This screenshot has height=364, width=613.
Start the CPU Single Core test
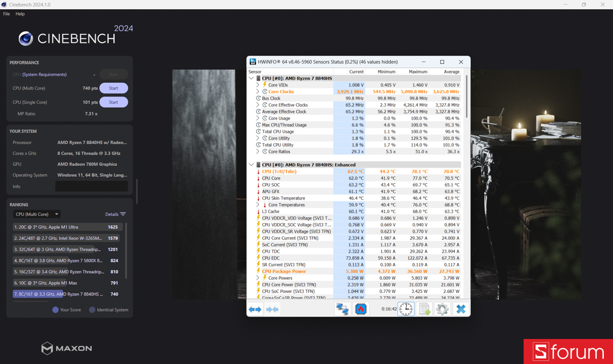113,102
